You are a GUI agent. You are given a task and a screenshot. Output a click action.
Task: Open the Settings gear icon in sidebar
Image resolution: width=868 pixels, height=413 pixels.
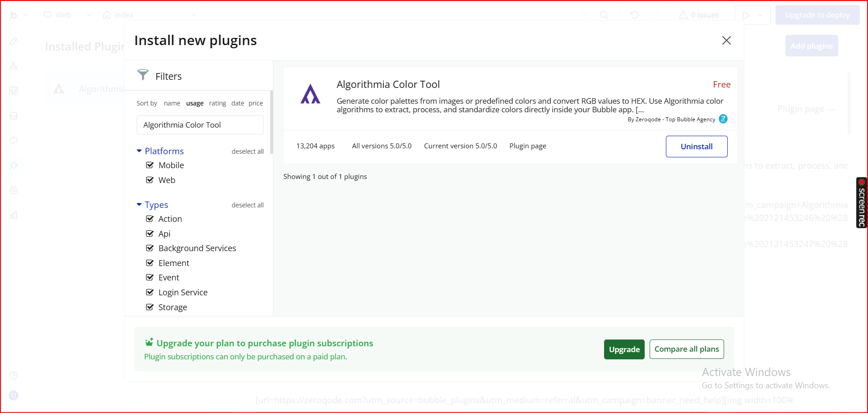[14, 190]
